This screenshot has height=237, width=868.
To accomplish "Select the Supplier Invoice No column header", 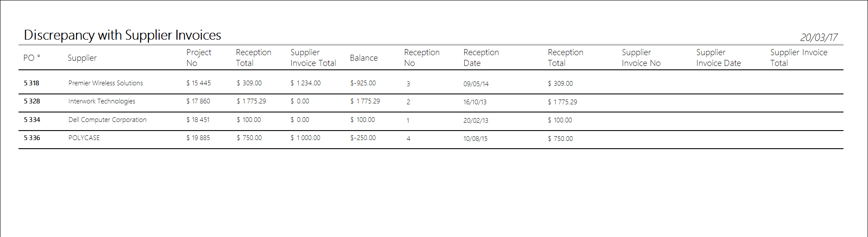I will click(x=641, y=58).
